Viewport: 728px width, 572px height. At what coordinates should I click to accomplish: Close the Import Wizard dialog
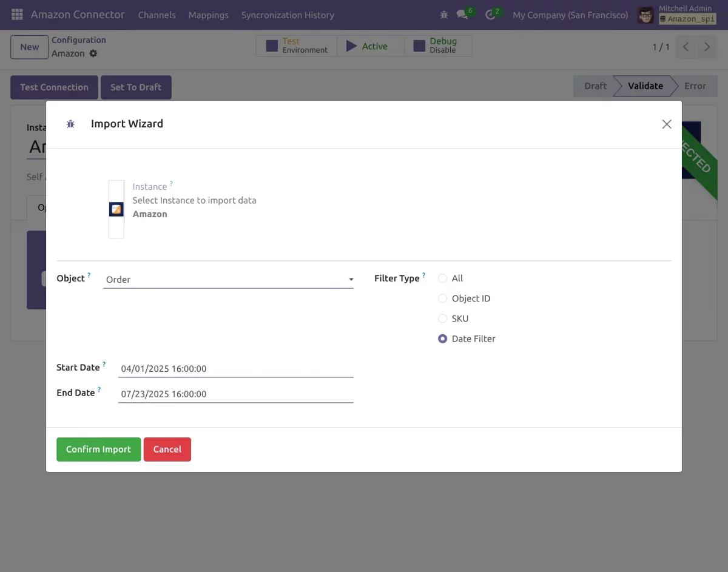(667, 124)
